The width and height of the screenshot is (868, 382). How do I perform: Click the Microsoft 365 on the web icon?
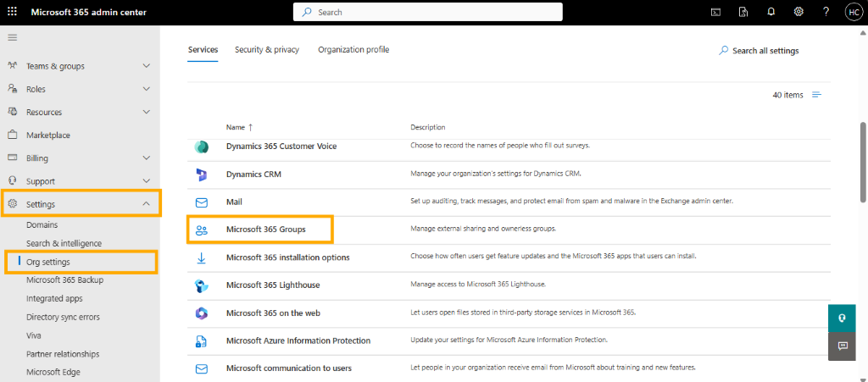coord(202,313)
